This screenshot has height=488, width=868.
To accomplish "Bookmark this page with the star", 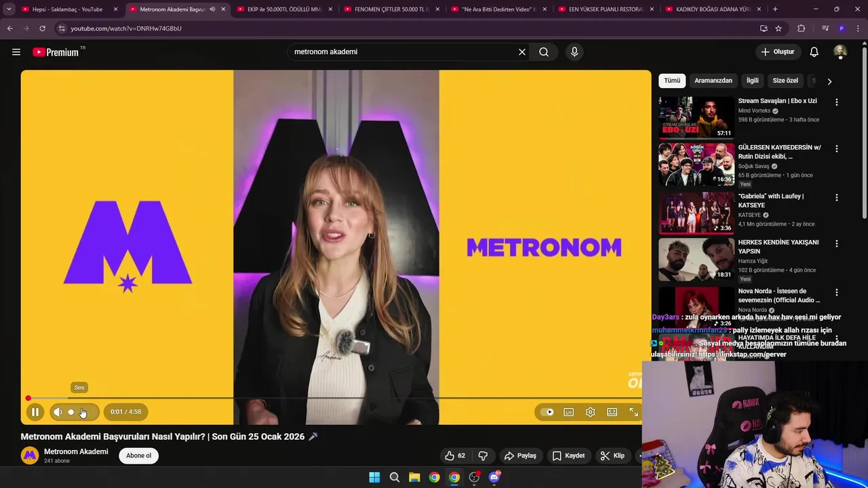I will [x=778, y=28].
